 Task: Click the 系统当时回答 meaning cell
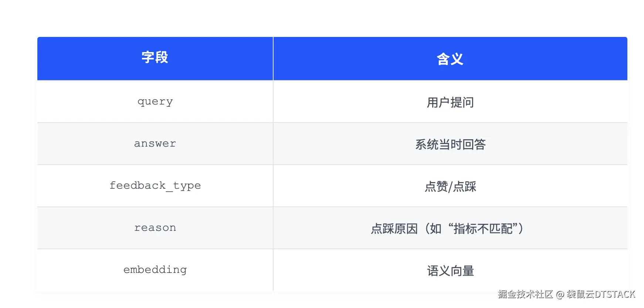[450, 144]
